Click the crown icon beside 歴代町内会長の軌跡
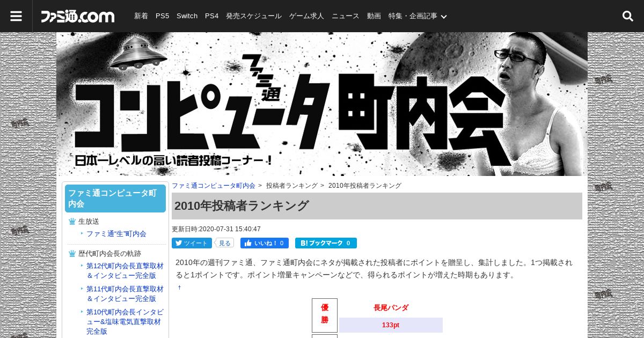 (72, 253)
